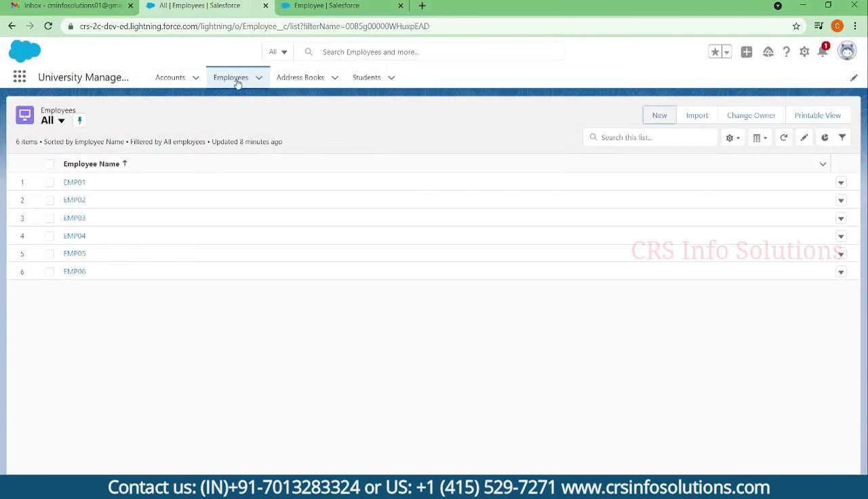Bookmark this page star icon
This screenshot has width=868, height=499.
tap(796, 26)
